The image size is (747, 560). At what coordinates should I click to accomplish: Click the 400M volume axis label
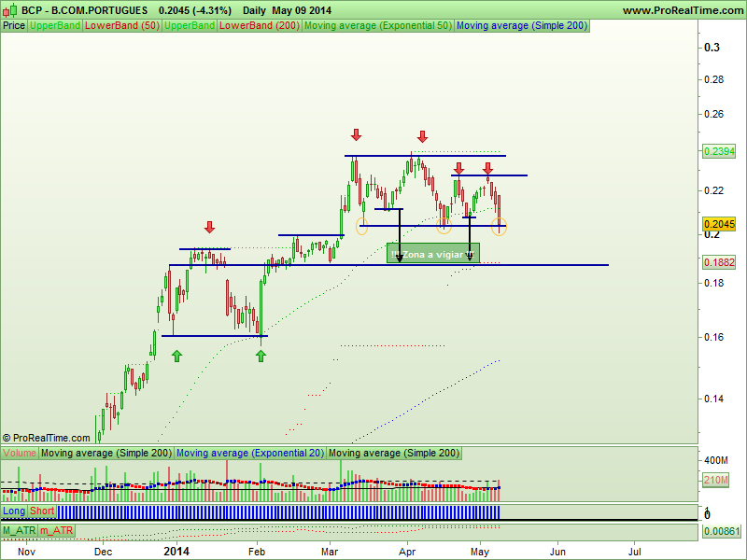tap(716, 460)
